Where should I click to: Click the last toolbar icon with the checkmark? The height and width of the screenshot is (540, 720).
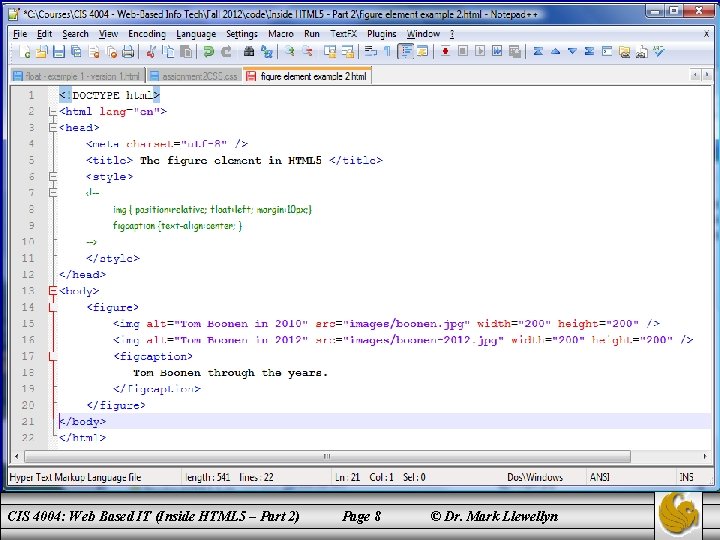pos(659,52)
